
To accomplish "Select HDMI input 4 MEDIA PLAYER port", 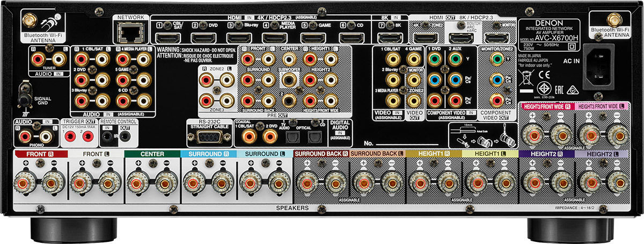I will click(275, 38).
